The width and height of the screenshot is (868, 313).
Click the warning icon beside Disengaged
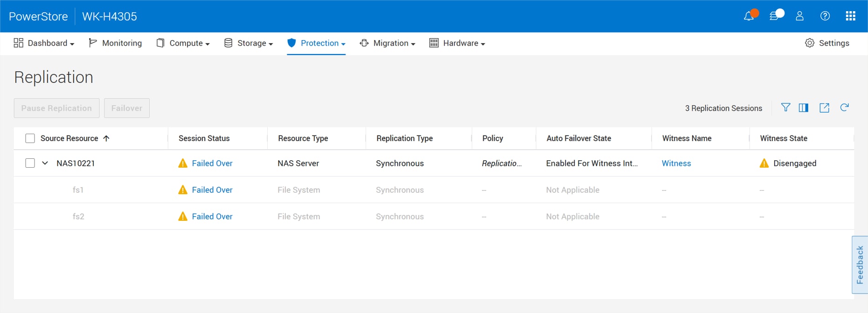pyautogui.click(x=764, y=163)
